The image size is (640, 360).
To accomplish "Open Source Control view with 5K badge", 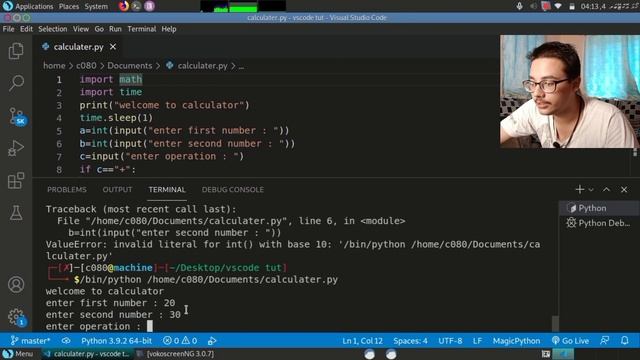I will click(16, 116).
